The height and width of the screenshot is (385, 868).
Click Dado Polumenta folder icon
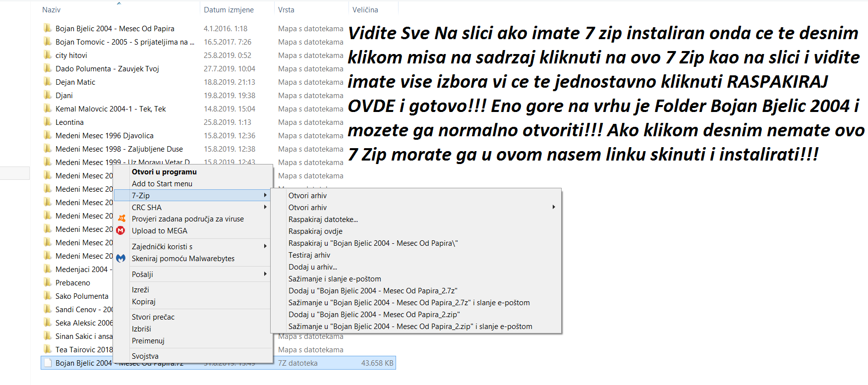pos(48,68)
